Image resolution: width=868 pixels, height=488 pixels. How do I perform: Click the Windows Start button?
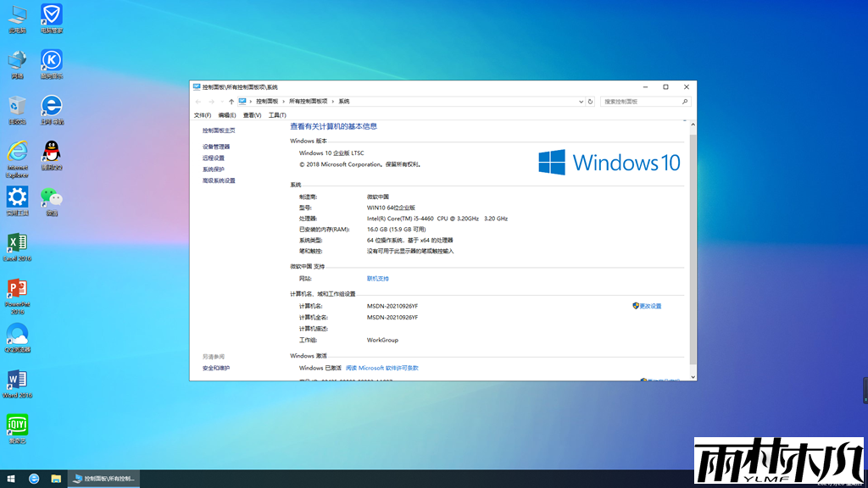click(10, 479)
